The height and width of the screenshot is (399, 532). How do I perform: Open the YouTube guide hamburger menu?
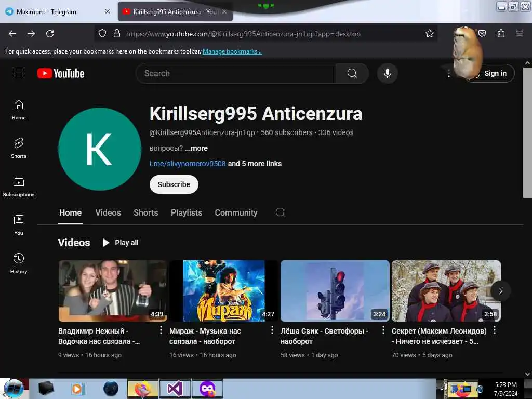point(19,73)
